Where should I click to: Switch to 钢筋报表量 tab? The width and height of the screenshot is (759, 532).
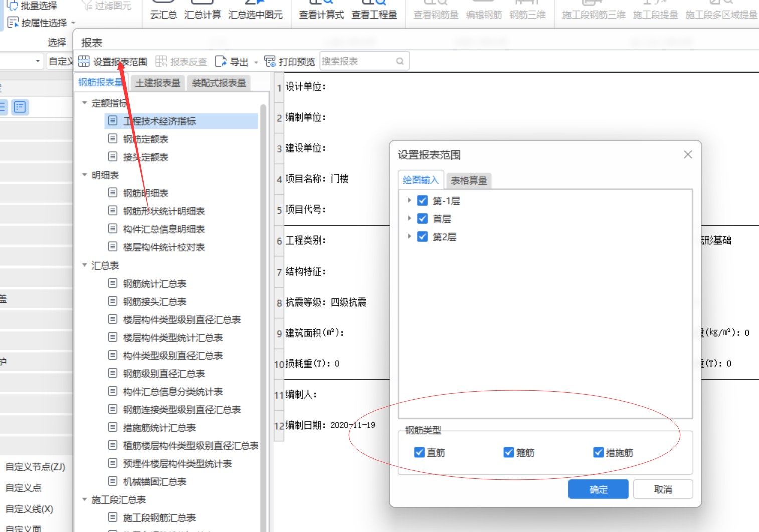[100, 82]
